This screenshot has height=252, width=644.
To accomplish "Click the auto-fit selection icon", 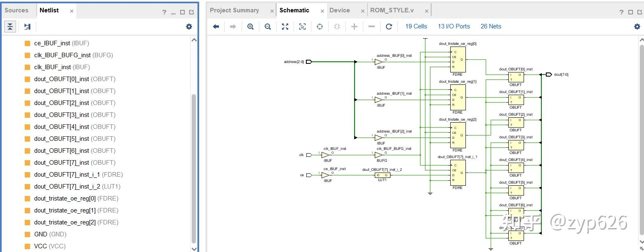I will tap(302, 26).
